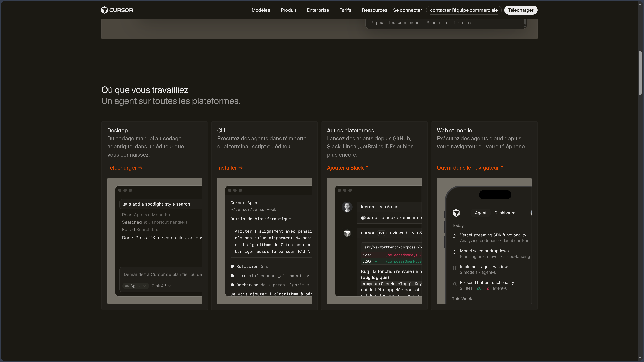
Task: Click the infinity icon beside Agent
Action: [x=127, y=286]
